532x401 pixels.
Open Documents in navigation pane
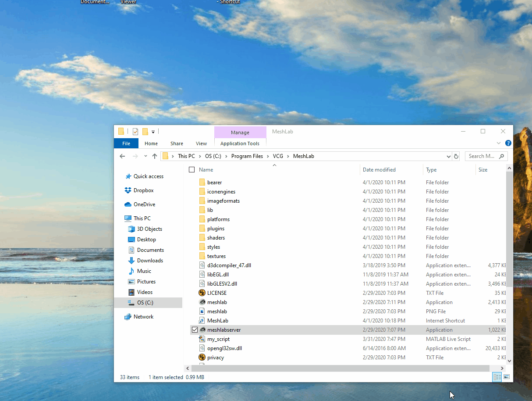coord(150,250)
